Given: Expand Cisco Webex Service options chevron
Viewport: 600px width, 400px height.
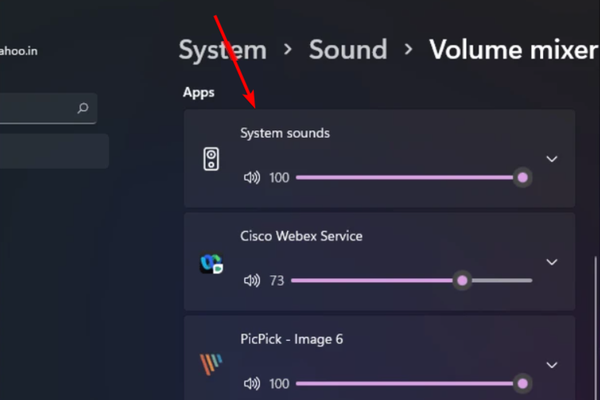Looking at the screenshot, I should tap(551, 263).
